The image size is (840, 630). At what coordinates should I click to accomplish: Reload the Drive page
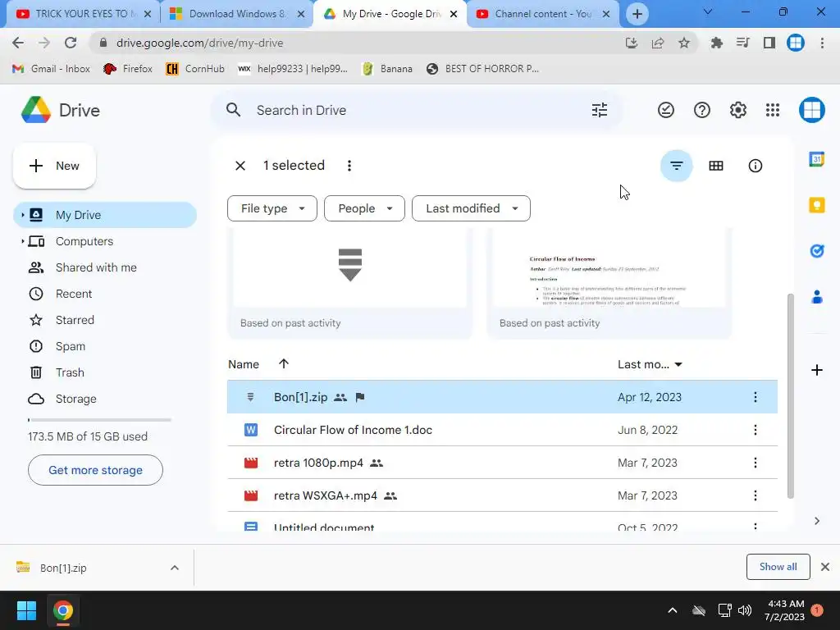[71, 43]
